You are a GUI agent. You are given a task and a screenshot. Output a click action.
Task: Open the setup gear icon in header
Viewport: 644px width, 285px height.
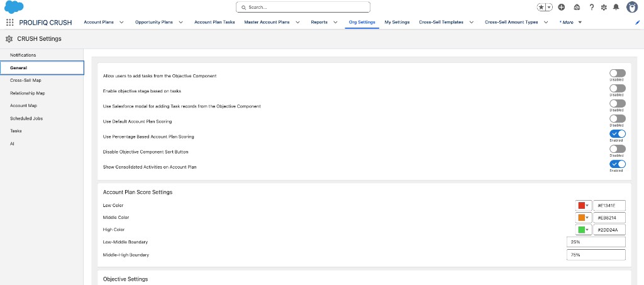click(604, 8)
